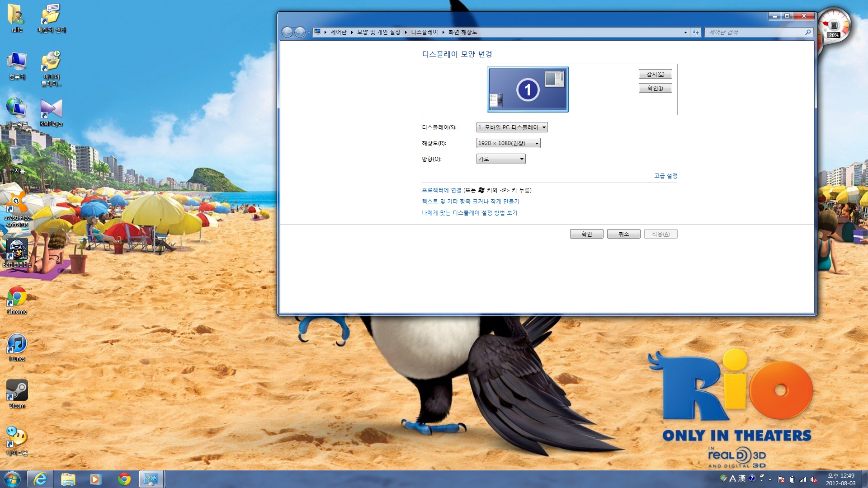Click the Control Panel taskbar button

click(151, 479)
